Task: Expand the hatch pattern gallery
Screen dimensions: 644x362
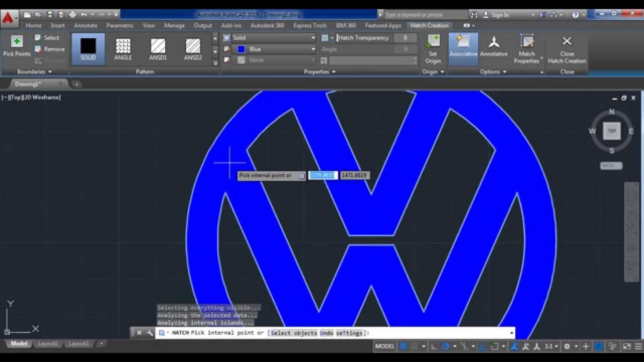Action: 215,62
